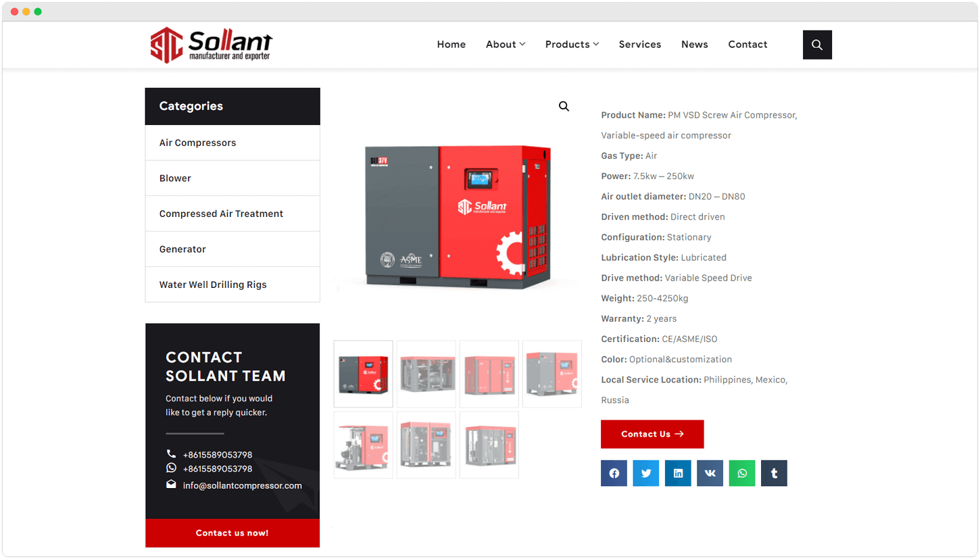Click the 'Weight: 250-4250kg' line

[645, 298]
